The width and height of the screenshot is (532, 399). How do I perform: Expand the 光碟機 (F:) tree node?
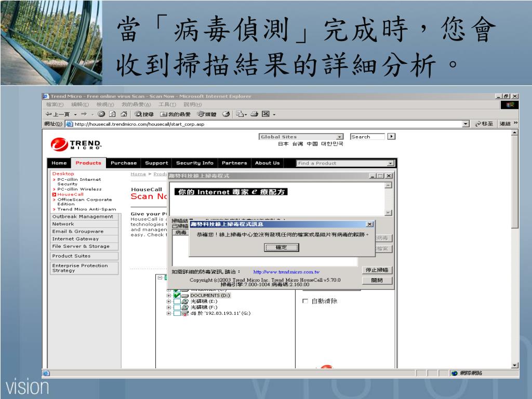tap(169, 307)
